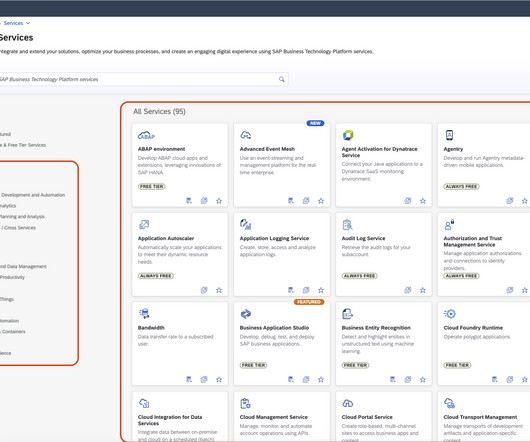Open the Advanced Event Mesh service title
This screenshot has width=530, height=442.
pos(267,149)
